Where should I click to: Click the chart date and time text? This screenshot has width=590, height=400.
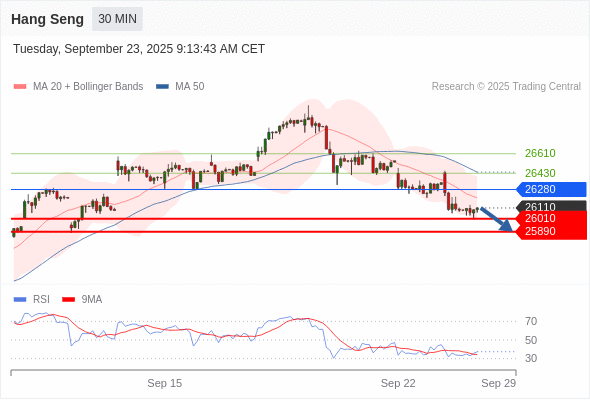139,49
